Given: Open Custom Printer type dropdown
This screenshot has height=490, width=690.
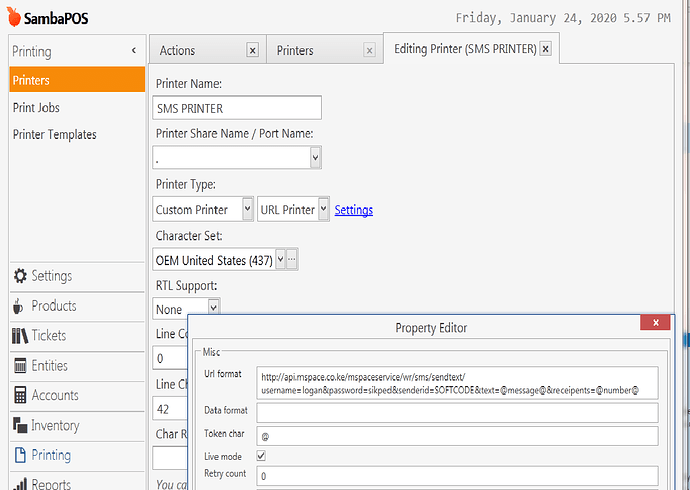Looking at the screenshot, I should click(x=248, y=208).
